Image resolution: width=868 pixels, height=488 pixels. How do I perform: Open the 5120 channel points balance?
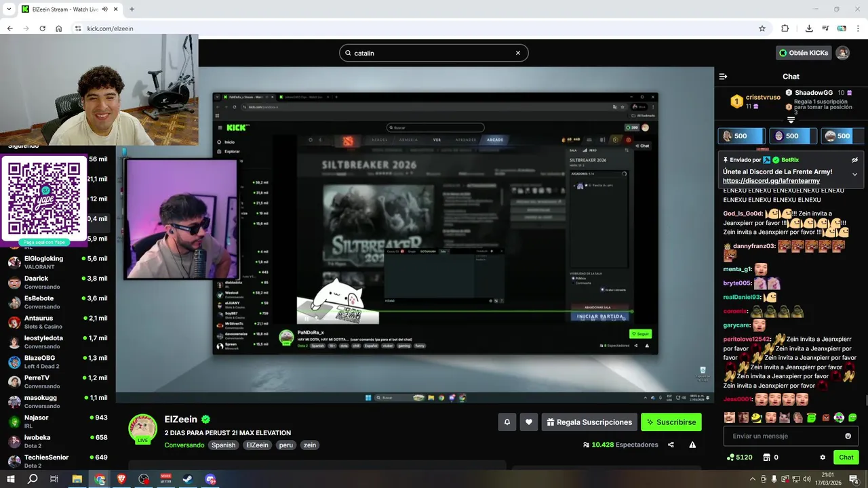click(739, 457)
